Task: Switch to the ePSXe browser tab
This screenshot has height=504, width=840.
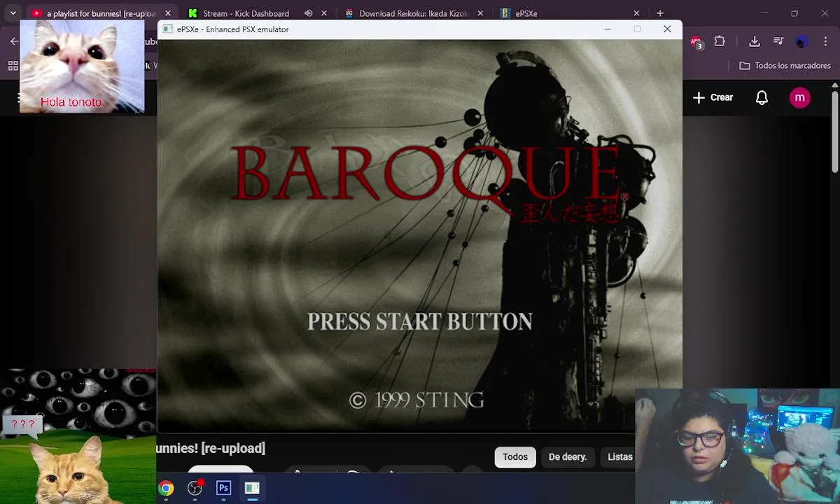Action: pyautogui.click(x=526, y=13)
